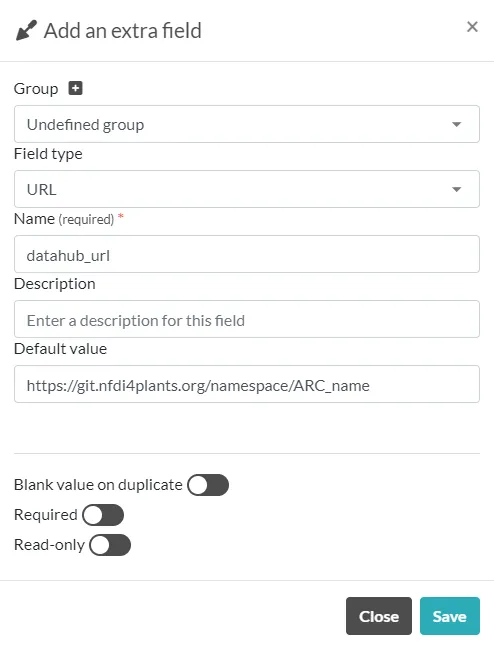Click the red required asterisk by Name
Screen dimensions: 494x647
pos(121,216)
